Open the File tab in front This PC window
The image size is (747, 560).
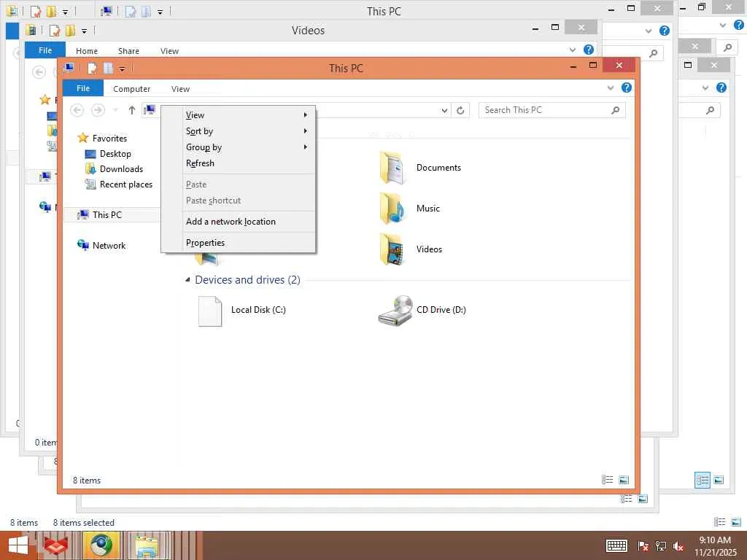[x=83, y=88]
